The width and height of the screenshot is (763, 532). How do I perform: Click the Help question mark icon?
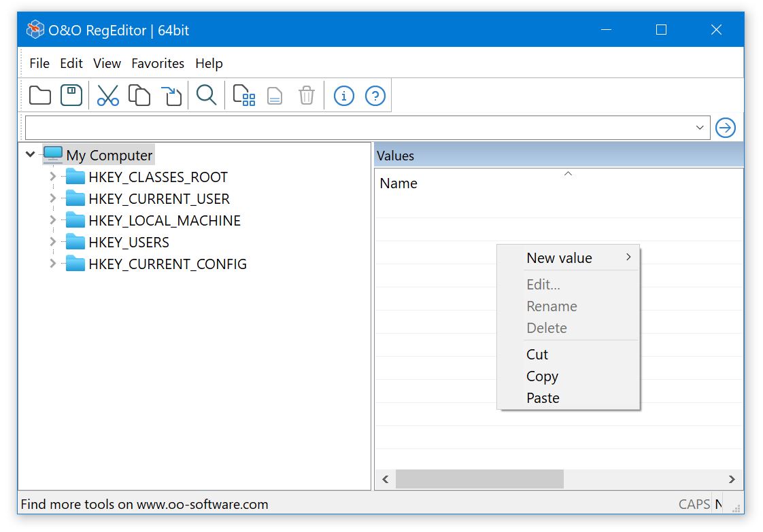click(x=375, y=96)
